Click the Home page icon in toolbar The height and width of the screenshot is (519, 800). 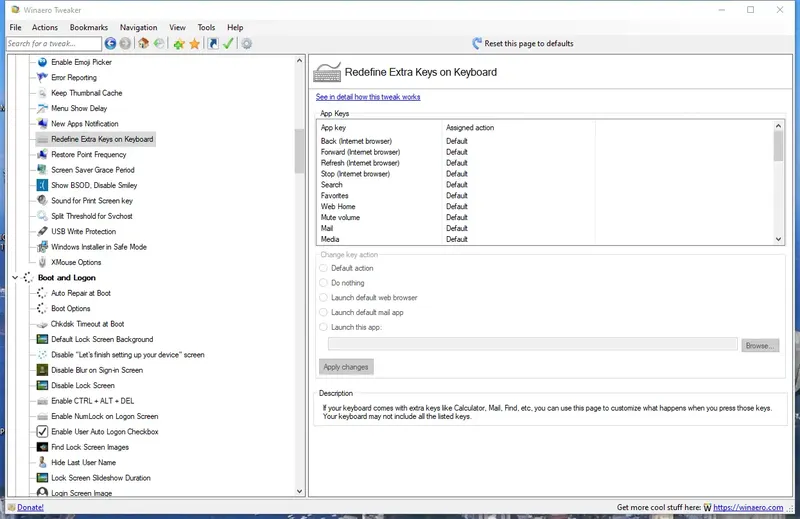click(x=143, y=43)
